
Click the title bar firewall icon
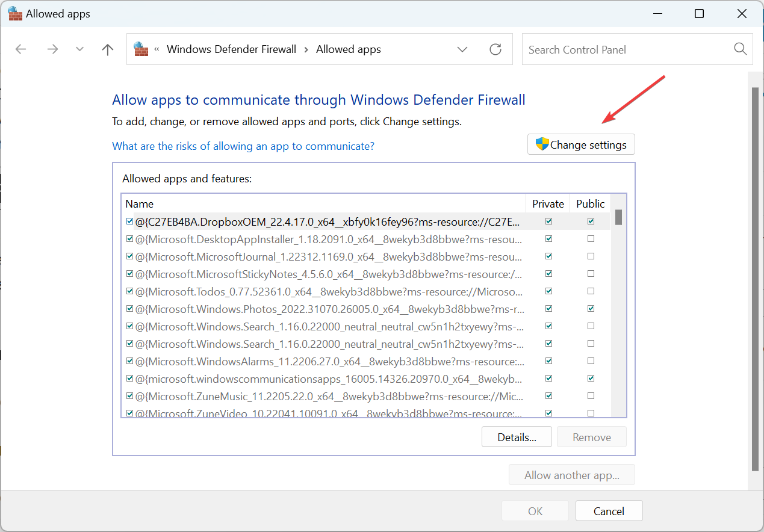(15, 13)
